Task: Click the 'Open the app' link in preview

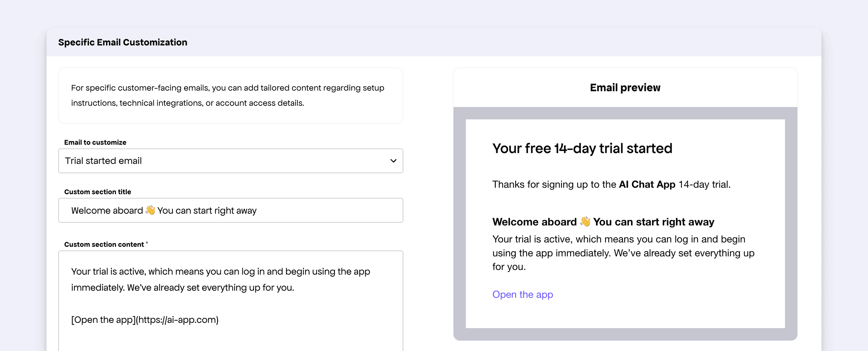Action: pos(522,294)
